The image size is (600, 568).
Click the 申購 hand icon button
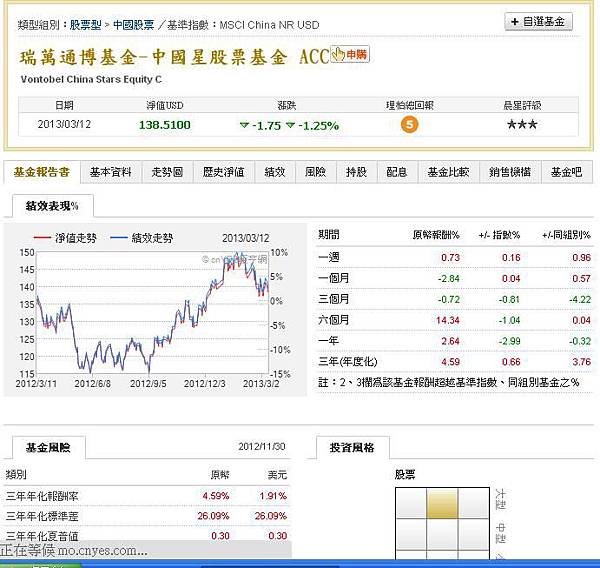pyautogui.click(x=350, y=55)
